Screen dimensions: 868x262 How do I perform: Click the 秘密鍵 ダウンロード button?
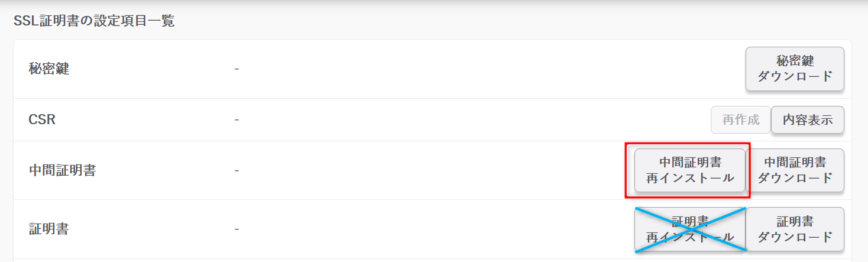795,69
